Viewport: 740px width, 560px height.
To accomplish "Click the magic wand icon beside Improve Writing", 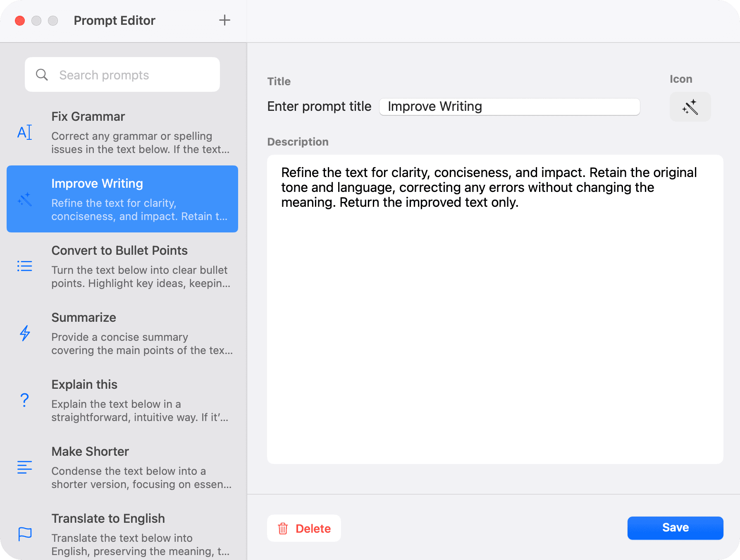I will tap(25, 199).
